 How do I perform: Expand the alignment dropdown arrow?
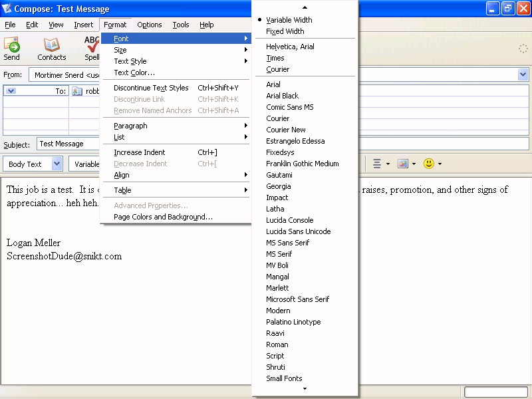(x=388, y=164)
